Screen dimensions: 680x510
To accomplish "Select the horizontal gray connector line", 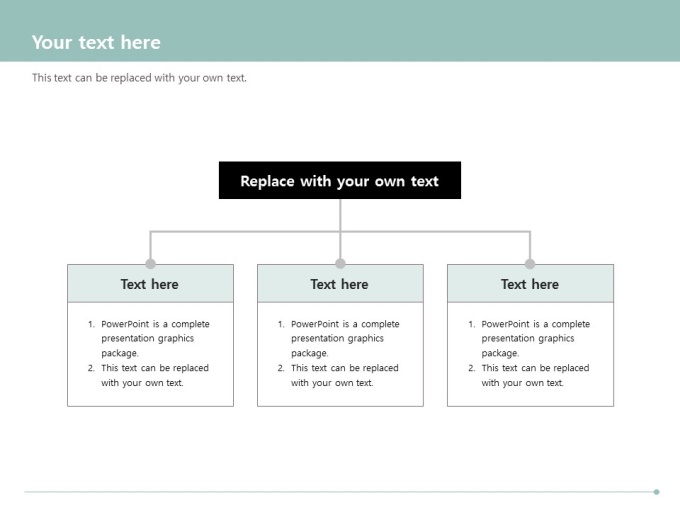I will [245, 232].
